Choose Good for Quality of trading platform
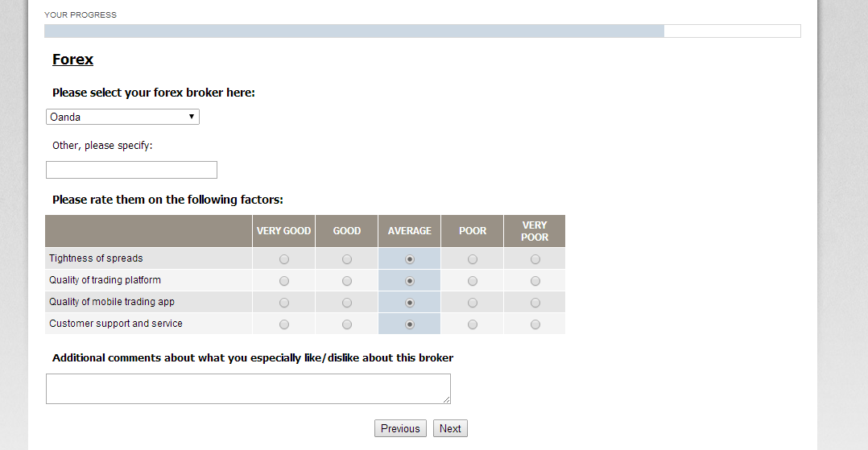 point(347,281)
